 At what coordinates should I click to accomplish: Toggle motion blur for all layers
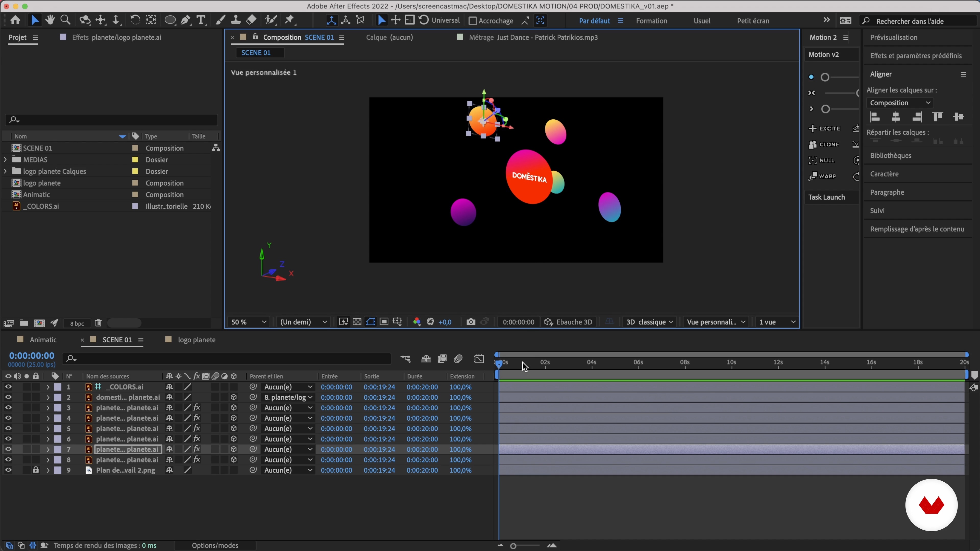[x=458, y=359]
